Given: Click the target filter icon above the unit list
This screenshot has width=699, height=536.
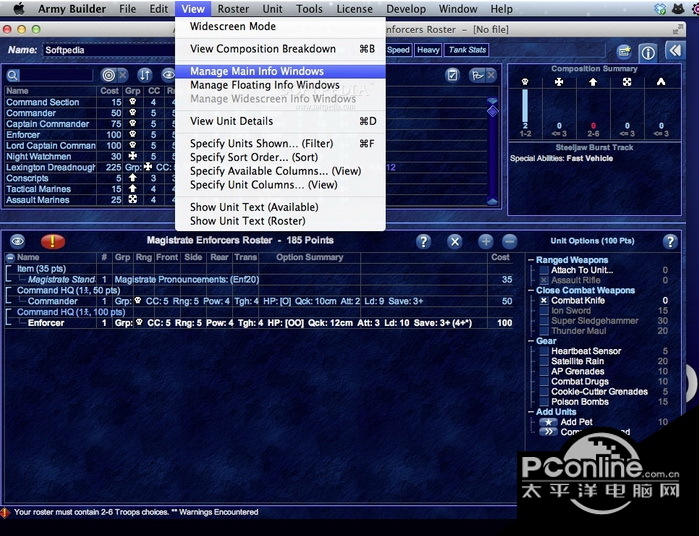Looking at the screenshot, I should [108, 75].
